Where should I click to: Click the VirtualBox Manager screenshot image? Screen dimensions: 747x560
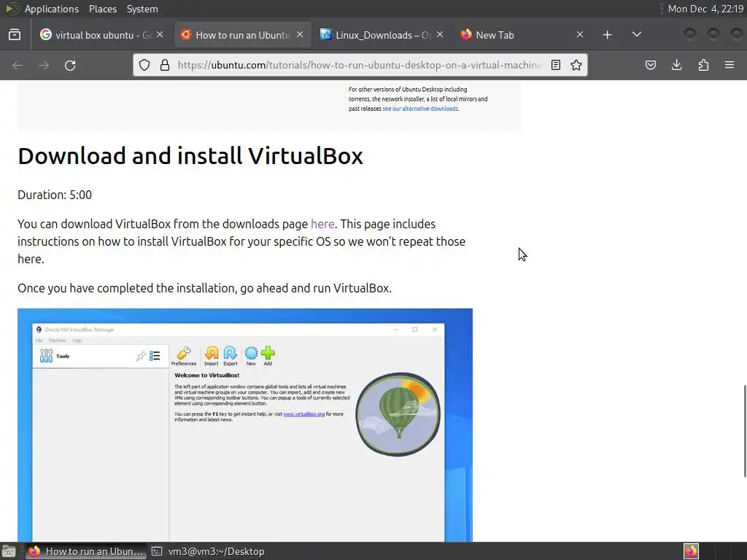tap(245, 425)
